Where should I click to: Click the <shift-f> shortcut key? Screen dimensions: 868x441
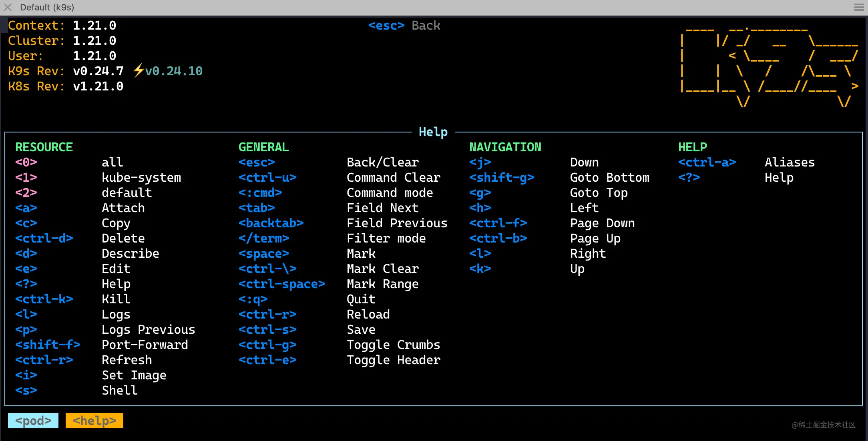point(48,345)
